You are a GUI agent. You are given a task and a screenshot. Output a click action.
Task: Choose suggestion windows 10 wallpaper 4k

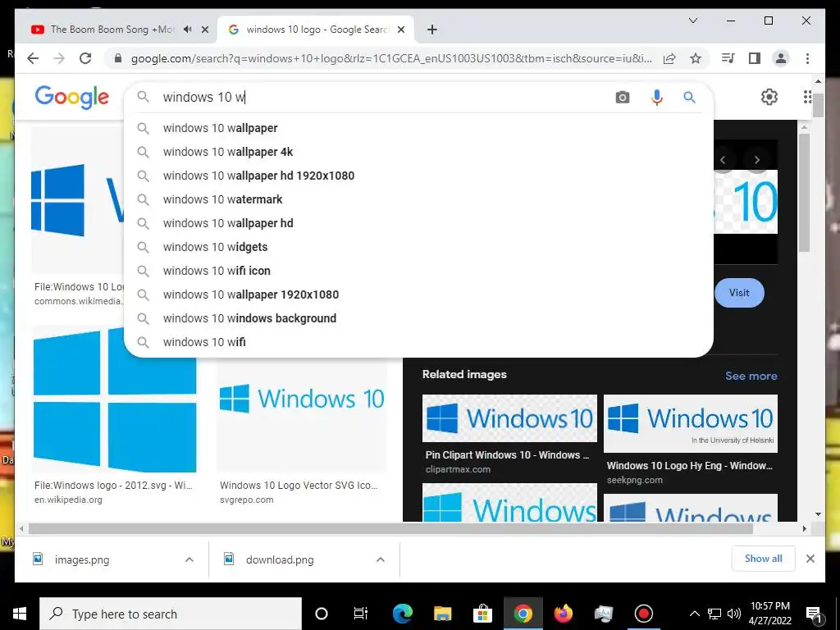[x=418, y=152]
